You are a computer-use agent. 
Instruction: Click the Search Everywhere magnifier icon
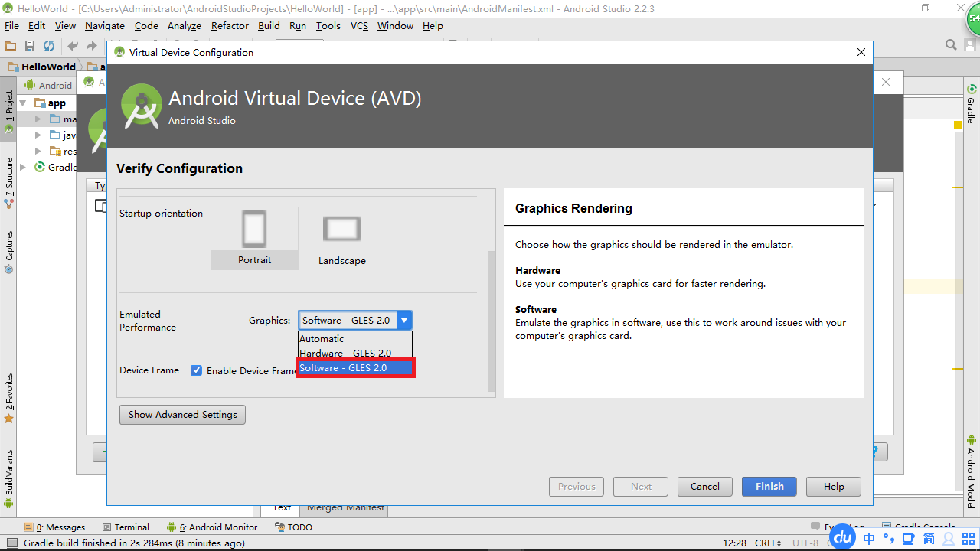tap(951, 45)
